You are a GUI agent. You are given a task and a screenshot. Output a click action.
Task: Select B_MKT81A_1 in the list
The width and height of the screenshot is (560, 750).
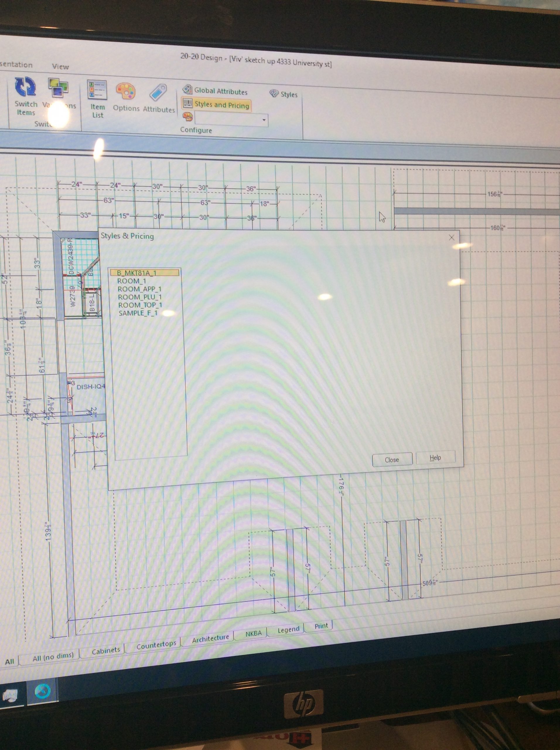point(145,272)
